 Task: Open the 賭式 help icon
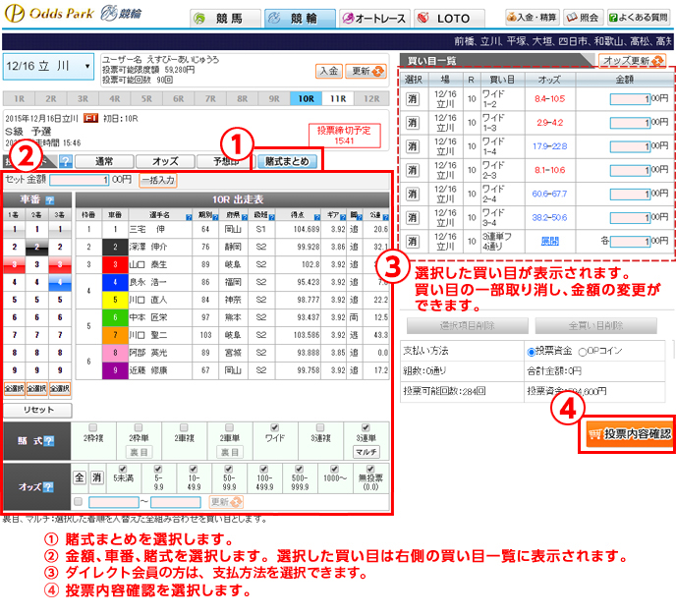point(49,441)
